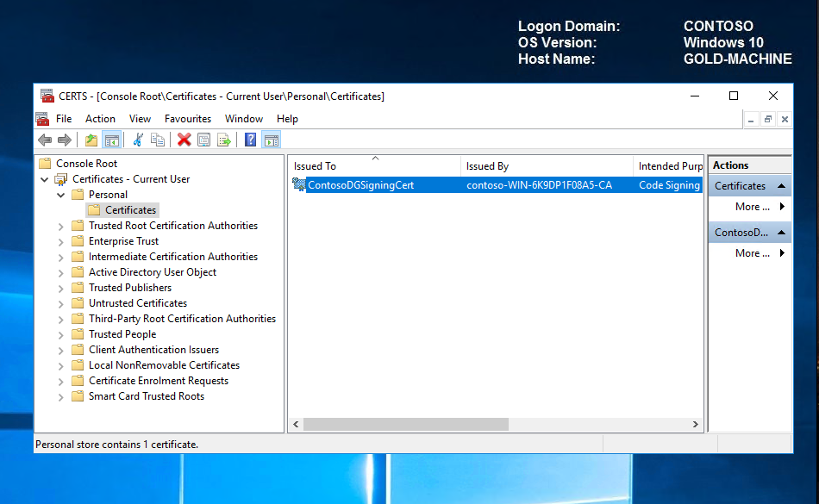Open Properties via the toolbar icon

point(204,140)
